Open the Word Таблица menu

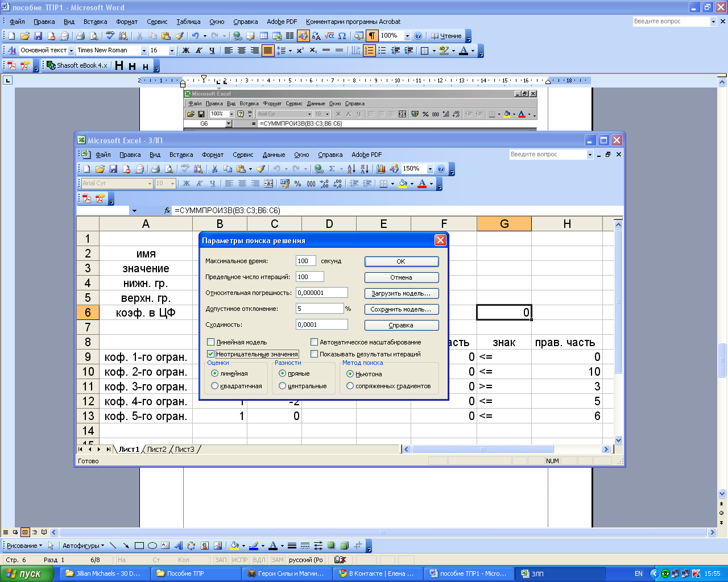point(188,22)
